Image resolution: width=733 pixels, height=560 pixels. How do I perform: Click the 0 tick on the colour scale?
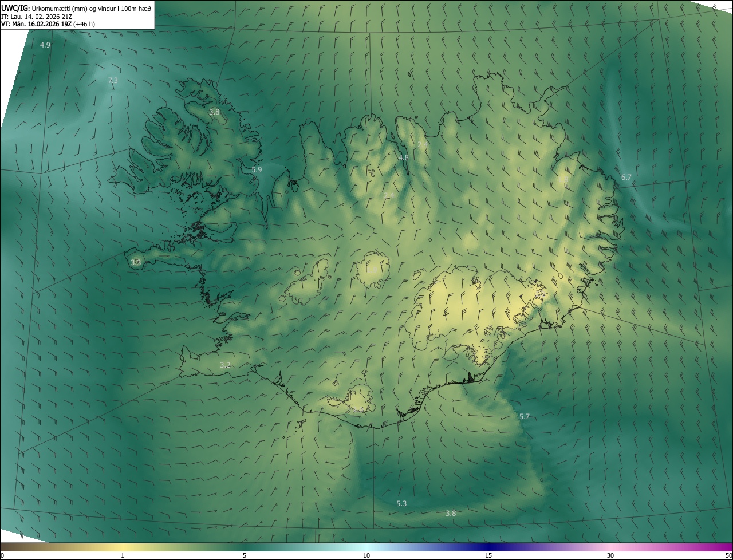point(2,555)
